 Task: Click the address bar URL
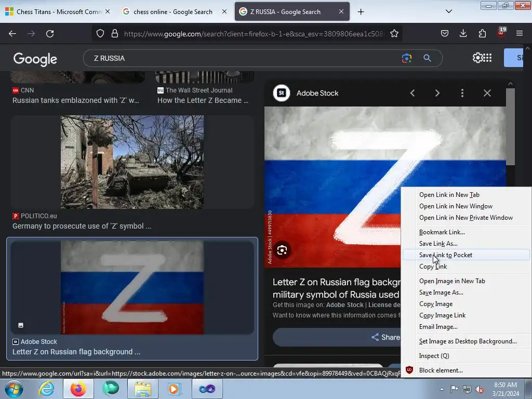tap(254, 34)
